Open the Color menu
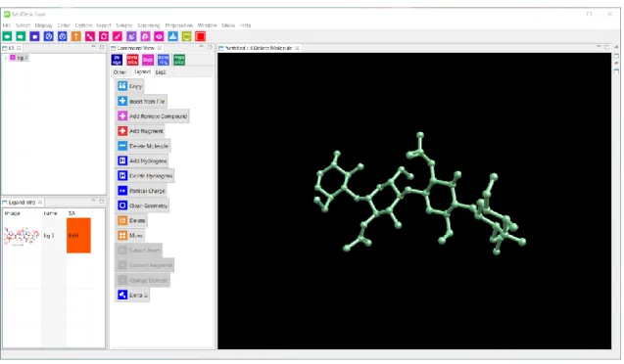This screenshot has height=364, width=624. click(x=64, y=25)
